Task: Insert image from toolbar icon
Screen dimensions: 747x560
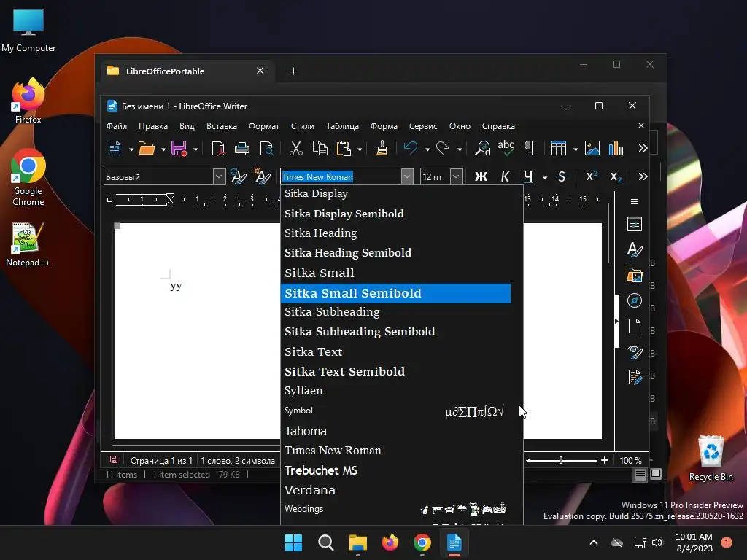Action: tap(592, 149)
